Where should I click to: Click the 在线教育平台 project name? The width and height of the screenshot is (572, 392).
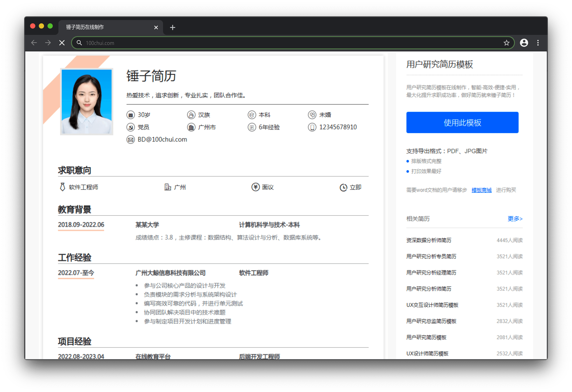153,356
